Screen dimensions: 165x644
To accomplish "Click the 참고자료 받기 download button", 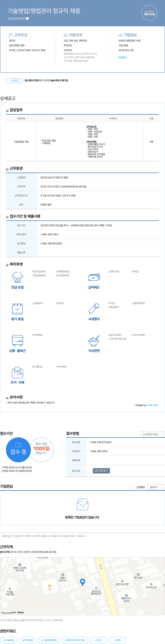I will (101, 471).
